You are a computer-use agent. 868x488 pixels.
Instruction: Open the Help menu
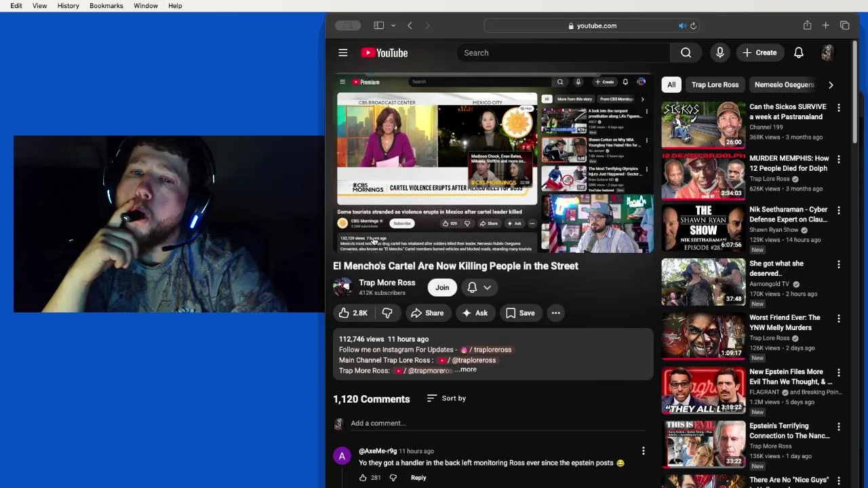click(175, 5)
